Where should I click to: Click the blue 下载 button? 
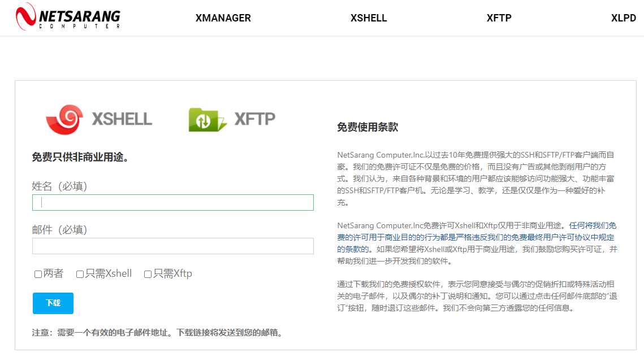click(53, 303)
